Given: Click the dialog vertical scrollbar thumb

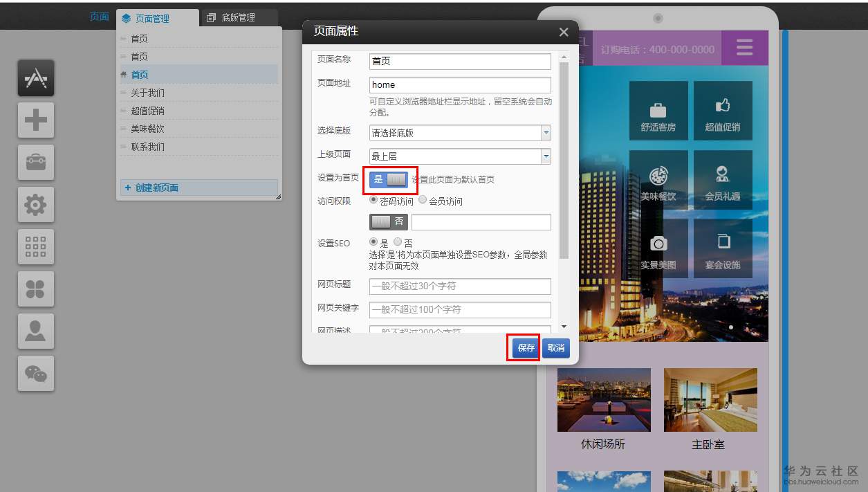Looking at the screenshot, I should click(x=564, y=161).
